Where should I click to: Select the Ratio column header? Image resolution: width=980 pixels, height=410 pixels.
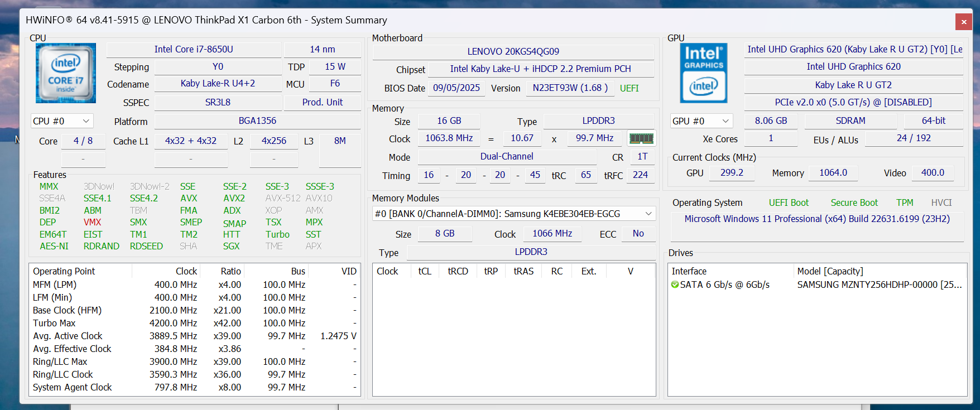[222, 271]
